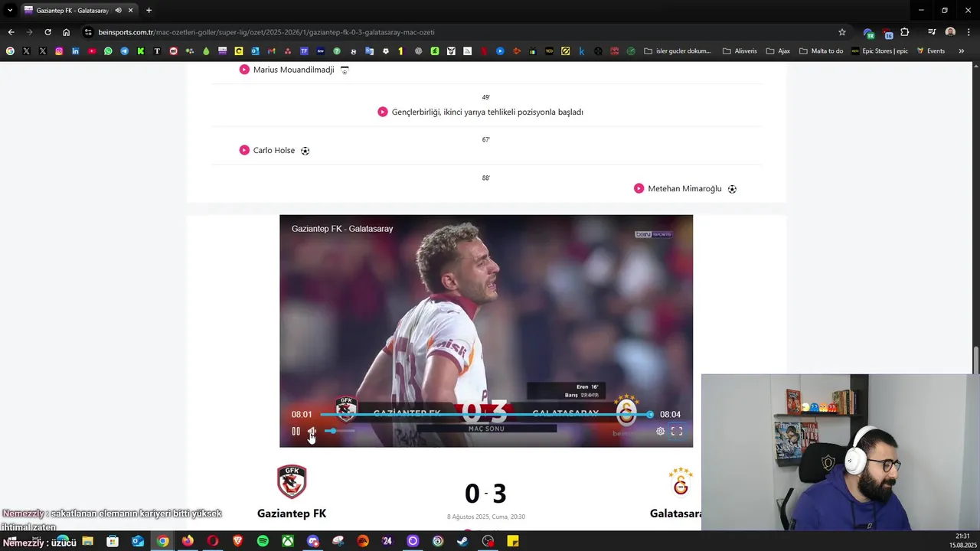Open the browser extensions puzzle menu
The width and height of the screenshot is (980, 551).
[905, 32]
